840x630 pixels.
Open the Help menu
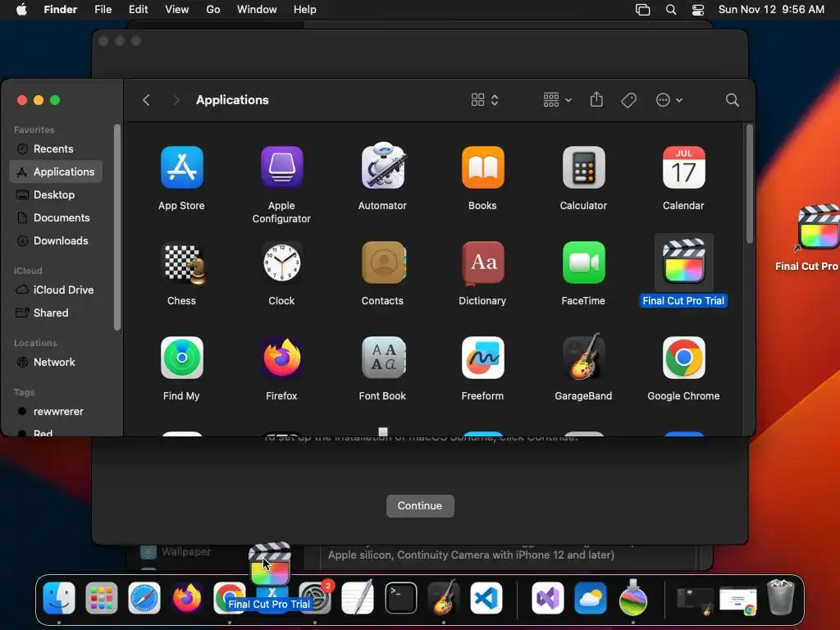(x=305, y=10)
